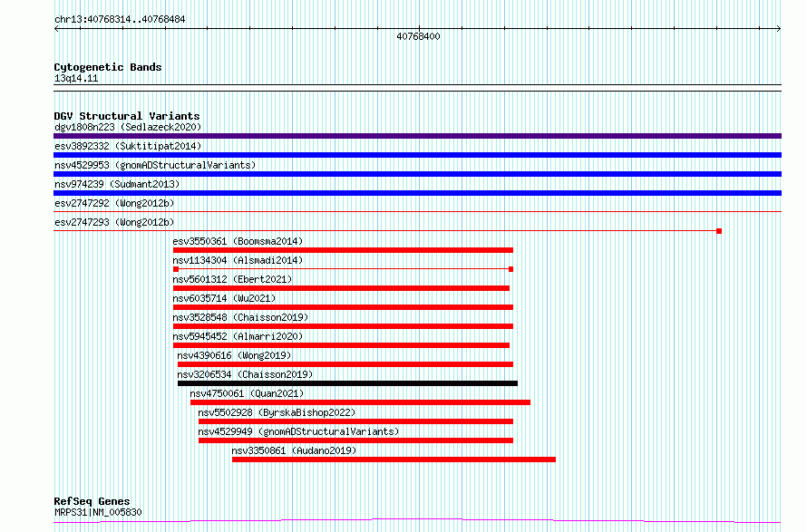
Task: Open esv3550361 (Boomsma2014) label
Action: pos(238,241)
